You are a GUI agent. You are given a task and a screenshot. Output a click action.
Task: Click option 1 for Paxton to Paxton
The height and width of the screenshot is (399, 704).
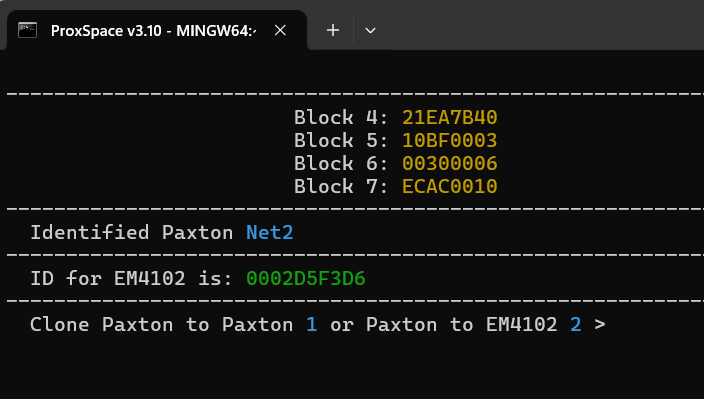click(312, 324)
